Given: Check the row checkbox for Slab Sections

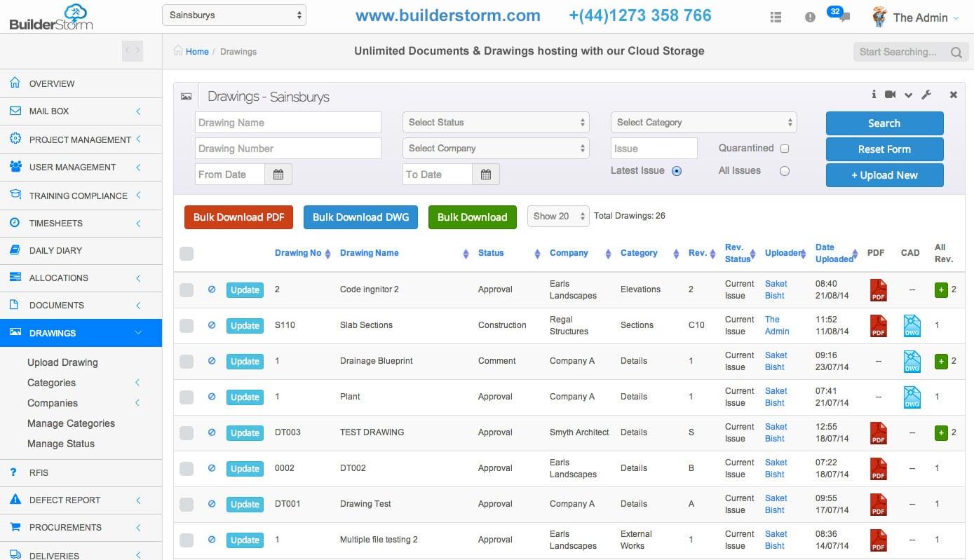Looking at the screenshot, I should coord(187,325).
